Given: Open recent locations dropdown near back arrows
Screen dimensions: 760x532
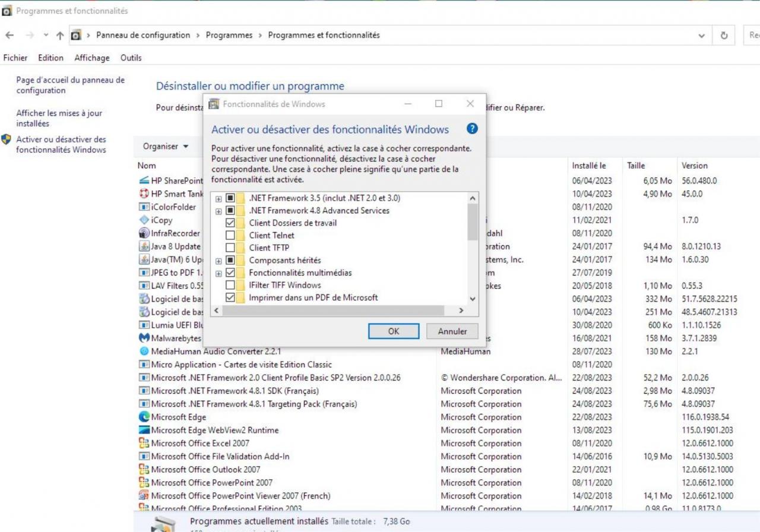Looking at the screenshot, I should (46, 35).
